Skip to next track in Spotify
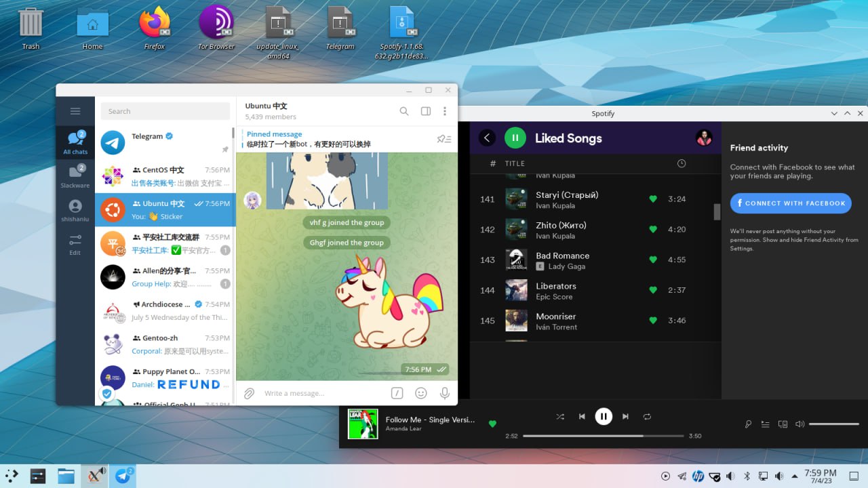Image resolution: width=868 pixels, height=488 pixels. (x=625, y=417)
